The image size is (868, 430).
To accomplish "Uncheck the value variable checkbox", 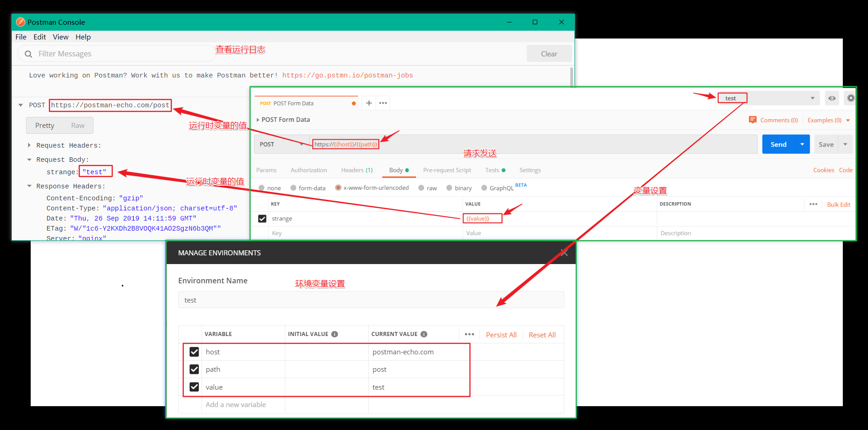I will click(x=194, y=387).
